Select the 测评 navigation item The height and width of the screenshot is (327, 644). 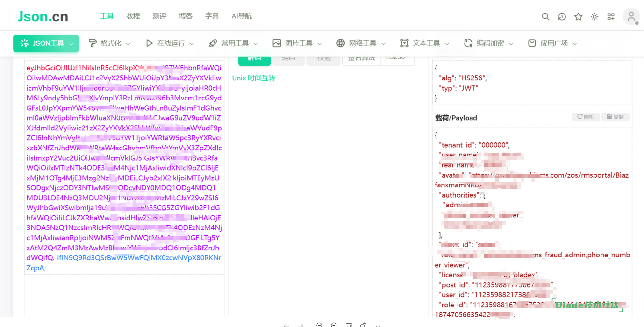point(159,16)
